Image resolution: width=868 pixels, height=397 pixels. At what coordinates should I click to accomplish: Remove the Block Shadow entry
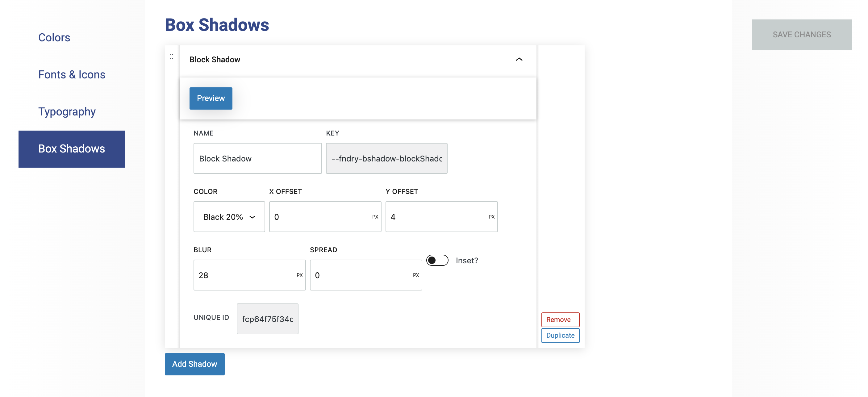tap(560, 320)
